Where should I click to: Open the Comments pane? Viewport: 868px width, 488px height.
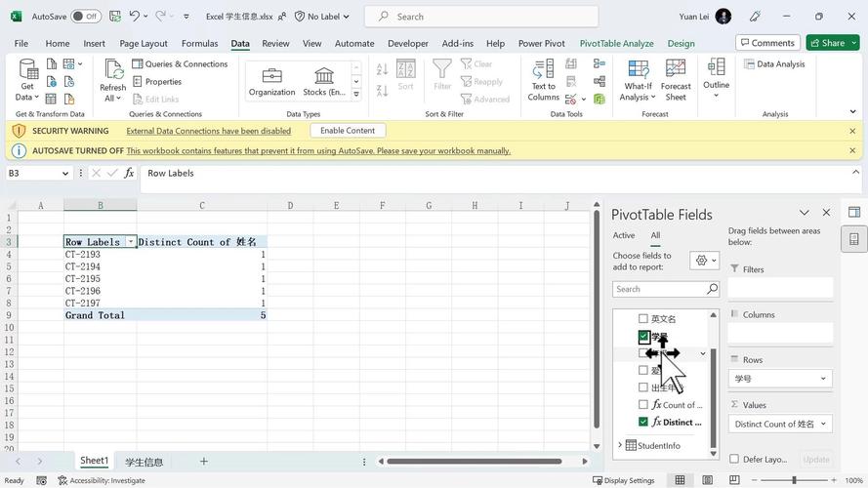coord(767,43)
